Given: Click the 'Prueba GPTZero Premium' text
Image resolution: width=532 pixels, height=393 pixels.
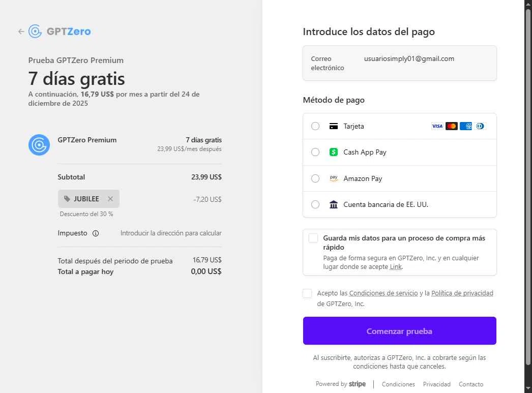Looking at the screenshot, I should [76, 61].
